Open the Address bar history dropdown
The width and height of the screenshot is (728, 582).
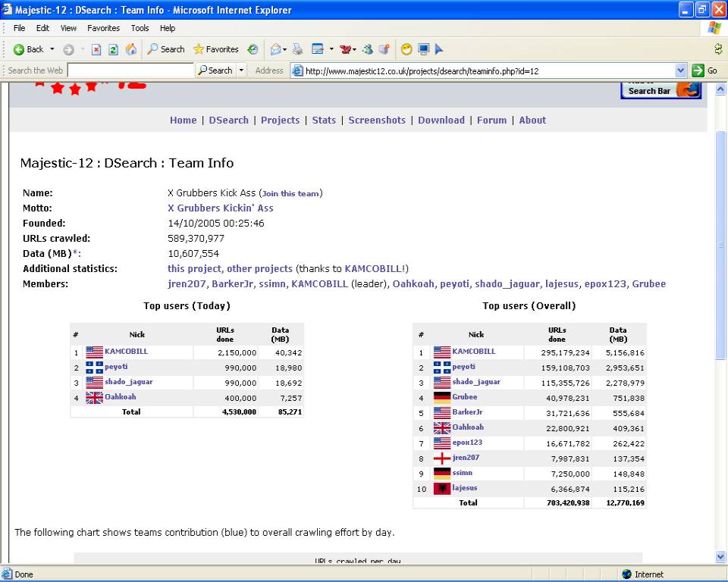tap(681, 70)
